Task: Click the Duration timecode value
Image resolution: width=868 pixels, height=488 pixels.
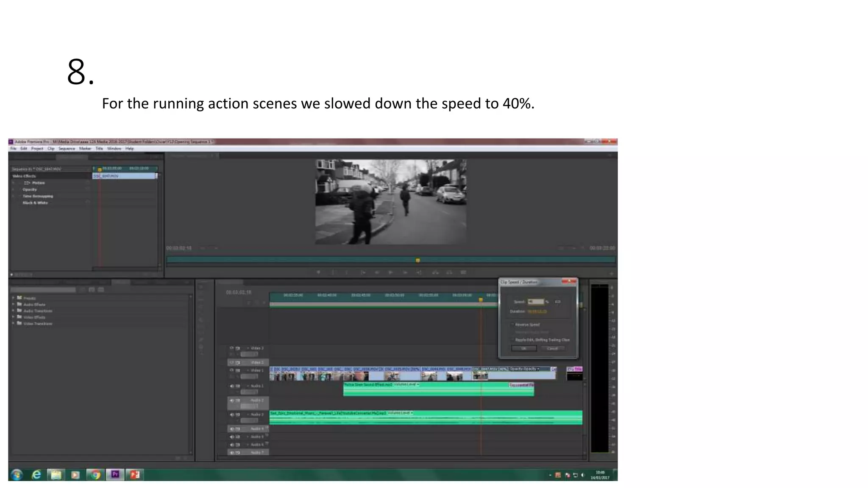Action: pyautogui.click(x=537, y=311)
